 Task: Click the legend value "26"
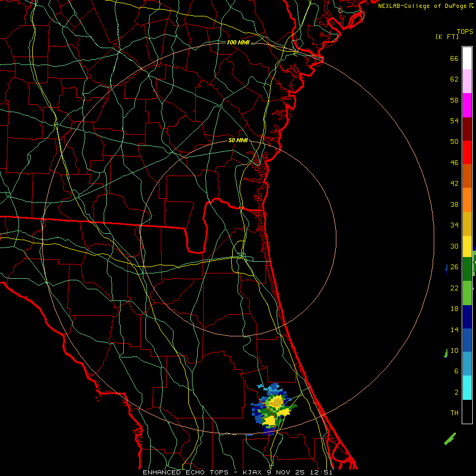click(454, 267)
